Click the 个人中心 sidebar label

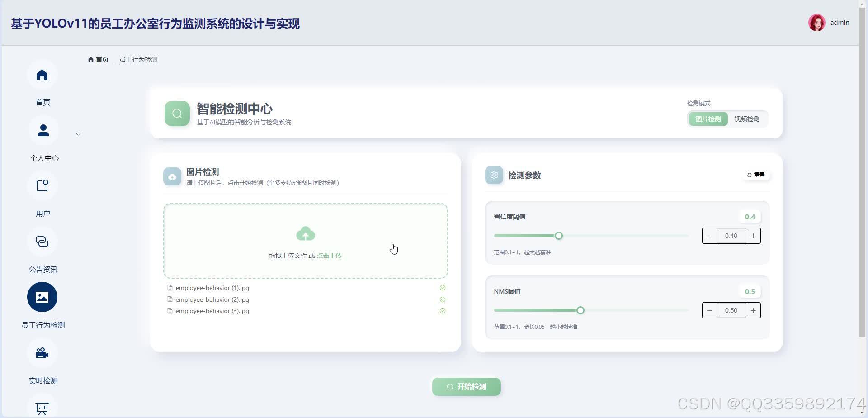44,158
